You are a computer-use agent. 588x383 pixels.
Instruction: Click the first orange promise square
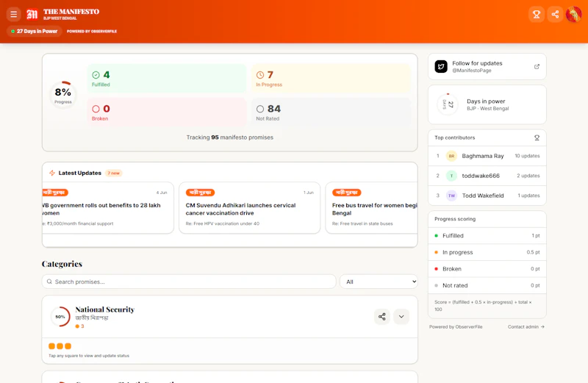tap(51, 346)
